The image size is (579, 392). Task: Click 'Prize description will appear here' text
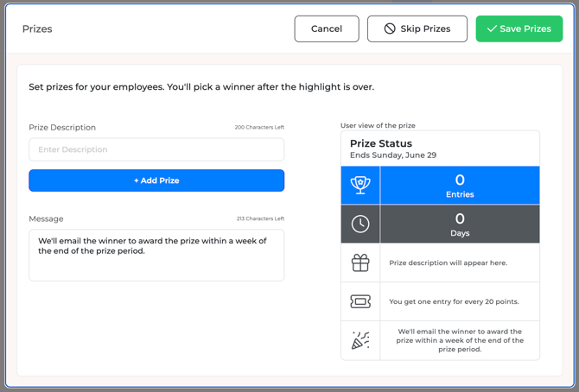click(x=449, y=262)
